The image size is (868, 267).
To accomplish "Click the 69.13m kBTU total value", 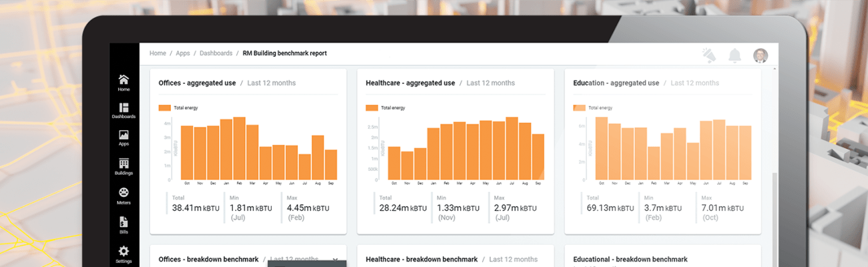I will pyautogui.click(x=610, y=208).
